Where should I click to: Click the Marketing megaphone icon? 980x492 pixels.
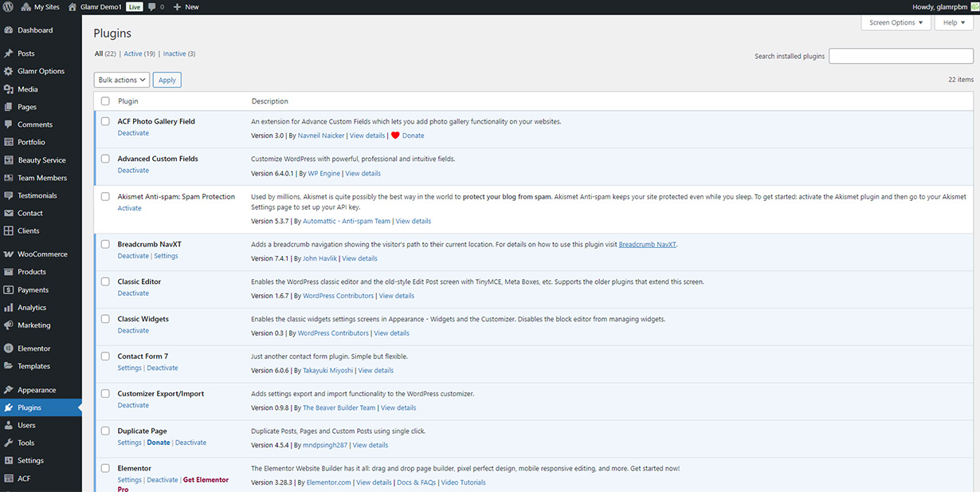pyautogui.click(x=8, y=325)
